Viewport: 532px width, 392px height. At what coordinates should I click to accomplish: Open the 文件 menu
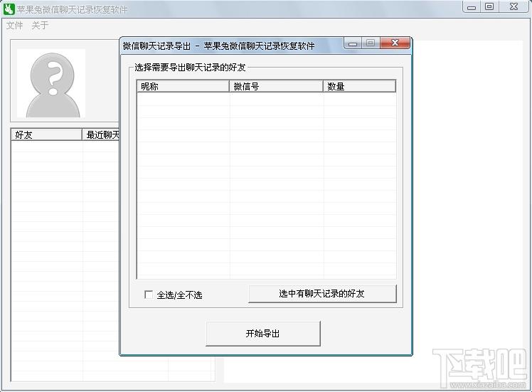[15, 26]
